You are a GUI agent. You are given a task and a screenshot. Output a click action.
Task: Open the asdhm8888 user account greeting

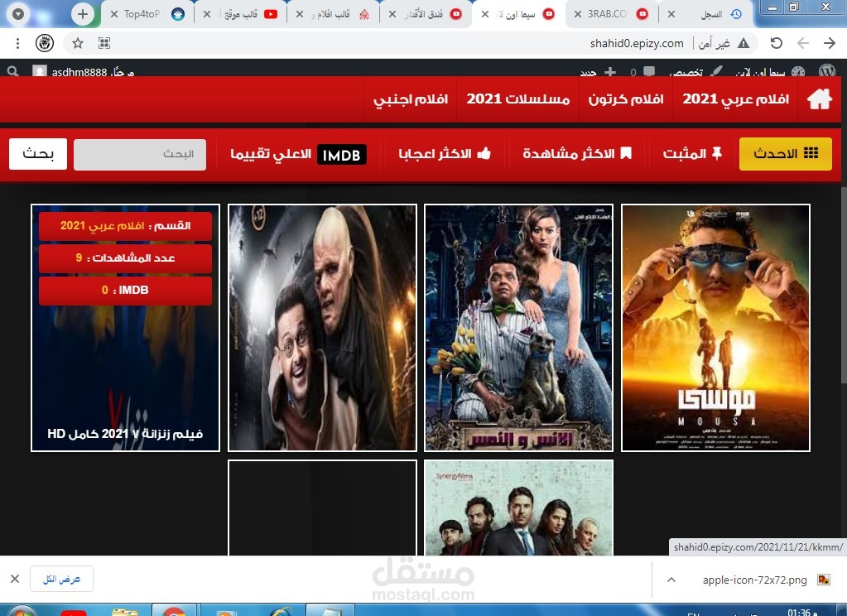tap(83, 71)
